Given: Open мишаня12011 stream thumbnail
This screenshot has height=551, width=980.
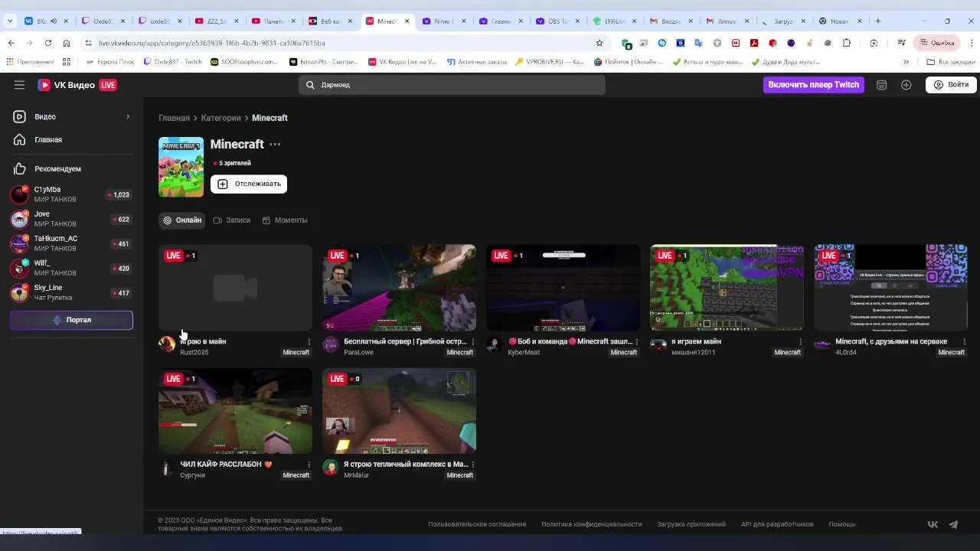Looking at the screenshot, I should (x=727, y=288).
